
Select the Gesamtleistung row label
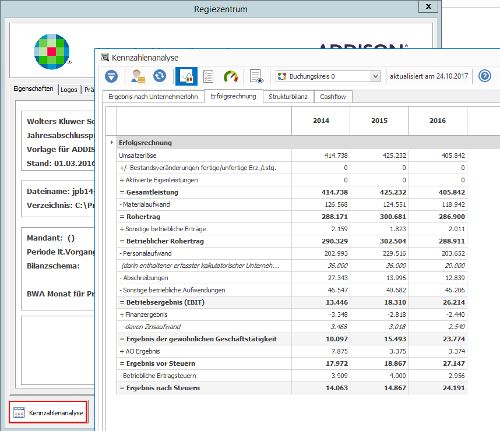pyautogui.click(x=149, y=192)
